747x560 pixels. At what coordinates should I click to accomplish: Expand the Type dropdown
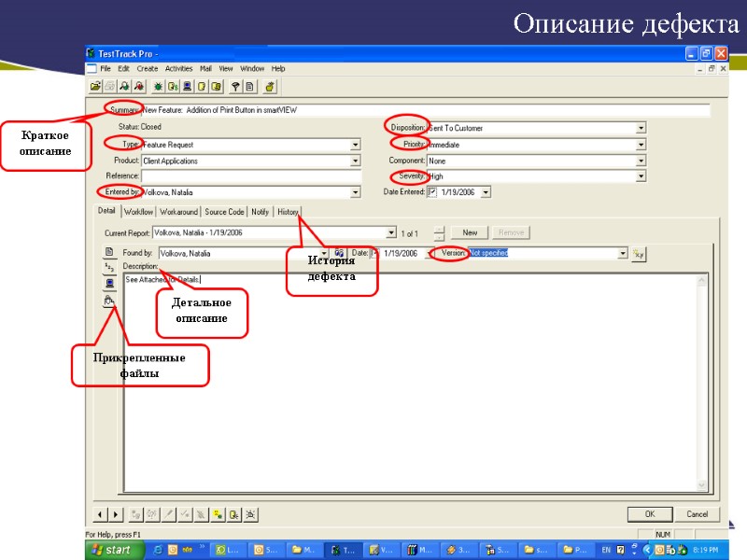(x=355, y=145)
